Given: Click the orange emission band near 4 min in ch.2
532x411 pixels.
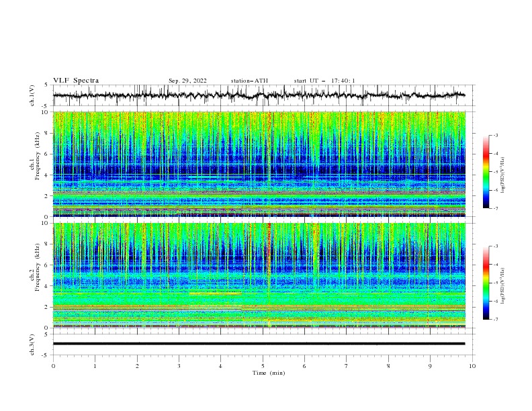Looking at the screenshot, I should (215, 293).
